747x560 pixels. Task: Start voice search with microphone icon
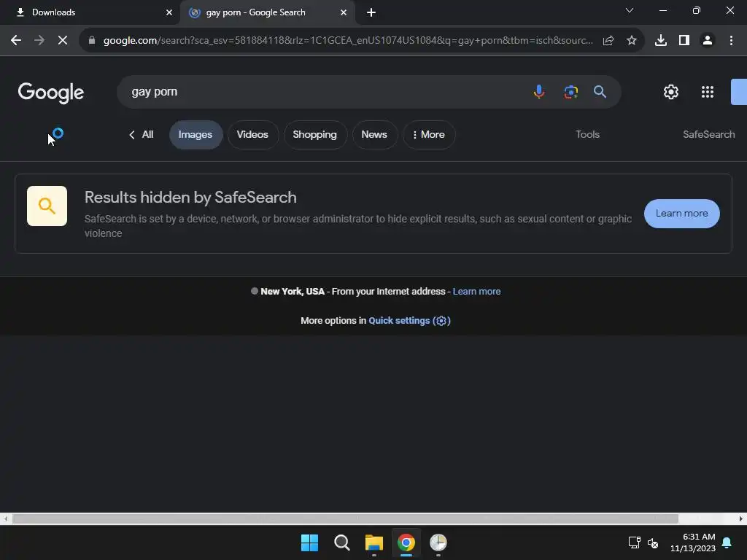pyautogui.click(x=539, y=91)
